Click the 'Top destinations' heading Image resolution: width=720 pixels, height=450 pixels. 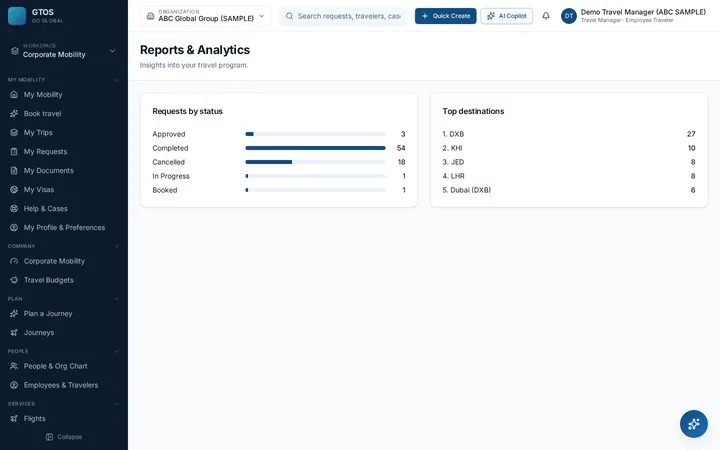pos(473,111)
